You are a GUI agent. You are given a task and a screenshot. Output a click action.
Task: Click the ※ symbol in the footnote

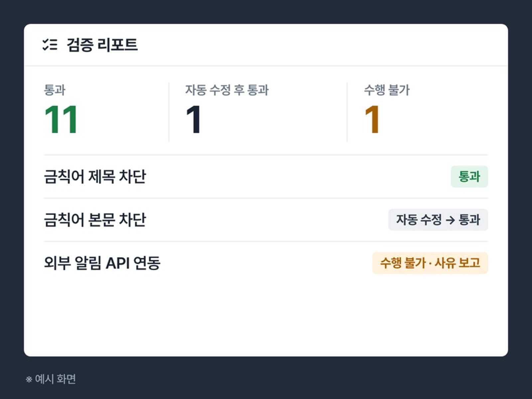[29, 379]
